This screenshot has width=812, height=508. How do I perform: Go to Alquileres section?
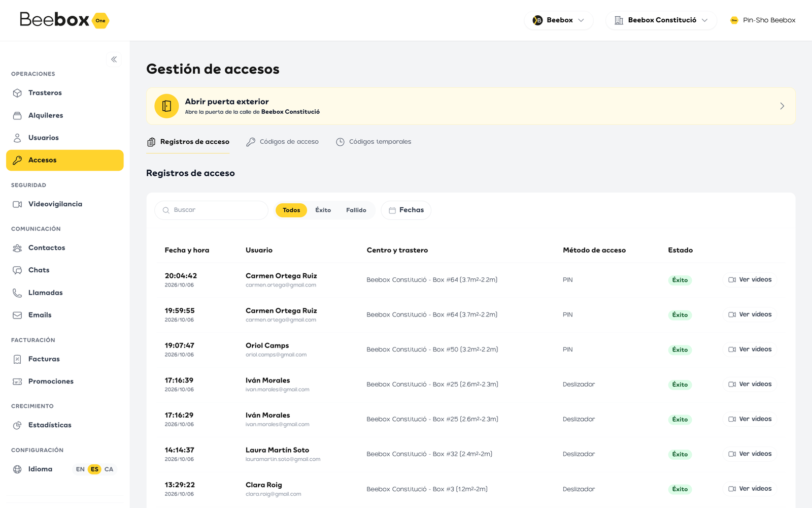pos(64,115)
